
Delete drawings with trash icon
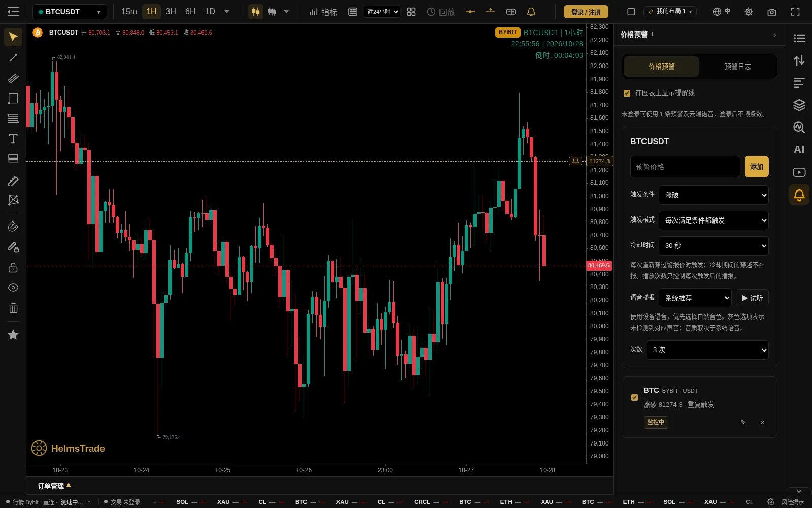coord(13,308)
